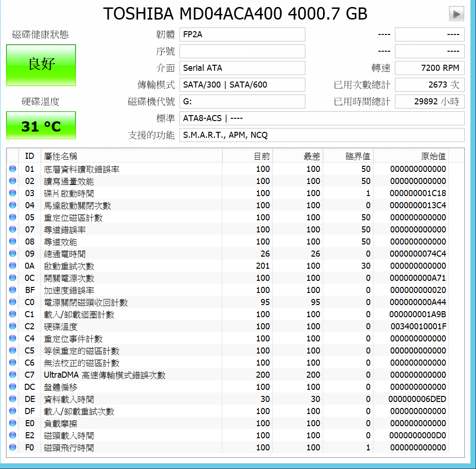Click raw value 0000000074C4

click(418, 254)
